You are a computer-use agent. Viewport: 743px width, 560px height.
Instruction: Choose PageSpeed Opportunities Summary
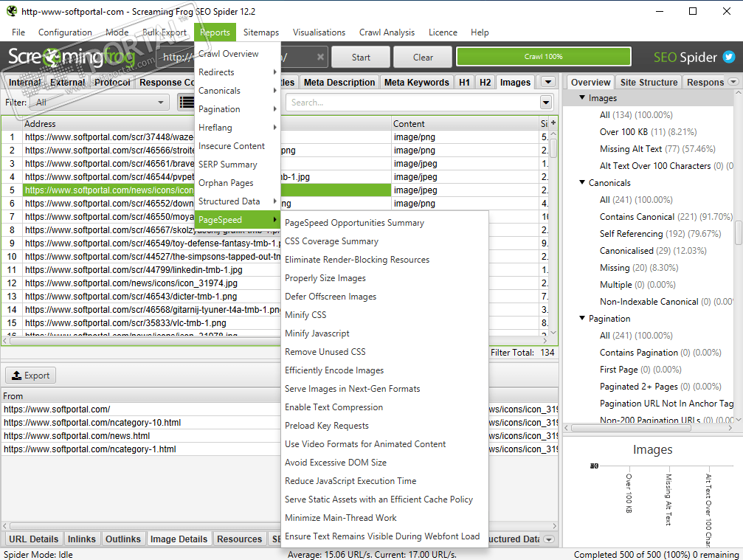[x=384, y=223]
